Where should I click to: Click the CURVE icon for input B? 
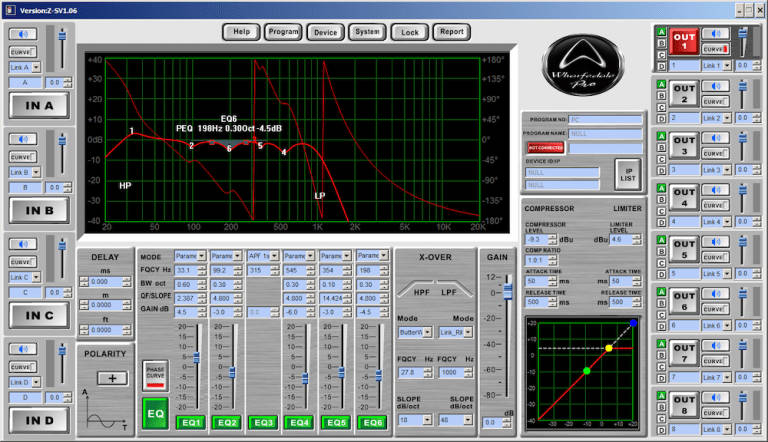coord(24,155)
